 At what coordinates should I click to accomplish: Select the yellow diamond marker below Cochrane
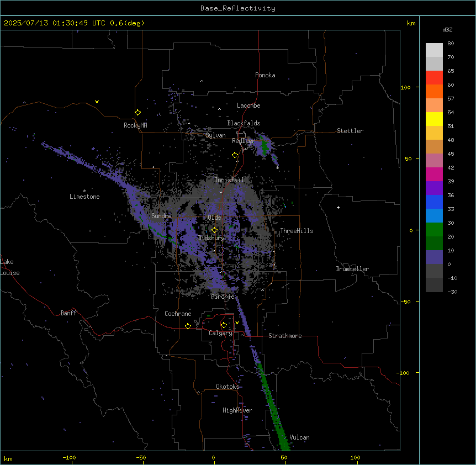(x=188, y=326)
